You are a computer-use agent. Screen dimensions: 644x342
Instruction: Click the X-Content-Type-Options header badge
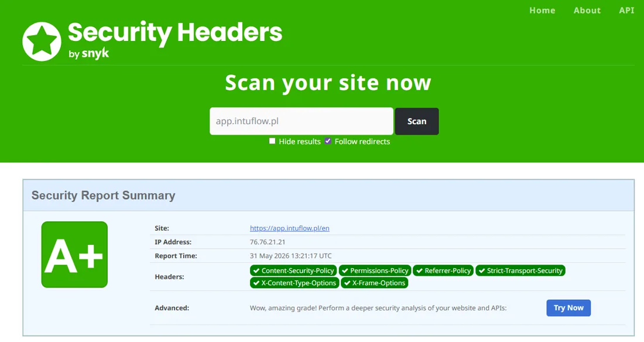click(294, 283)
